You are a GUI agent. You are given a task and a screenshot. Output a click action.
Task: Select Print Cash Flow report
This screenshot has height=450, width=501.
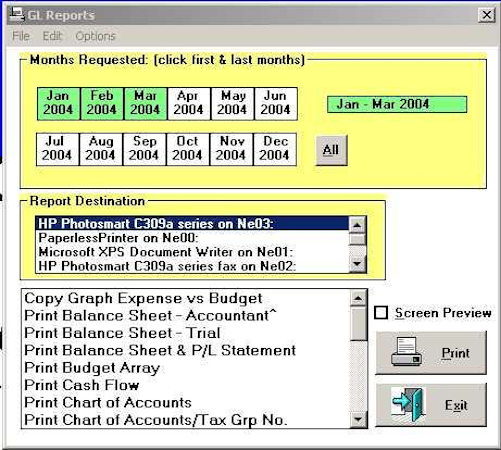point(185,385)
